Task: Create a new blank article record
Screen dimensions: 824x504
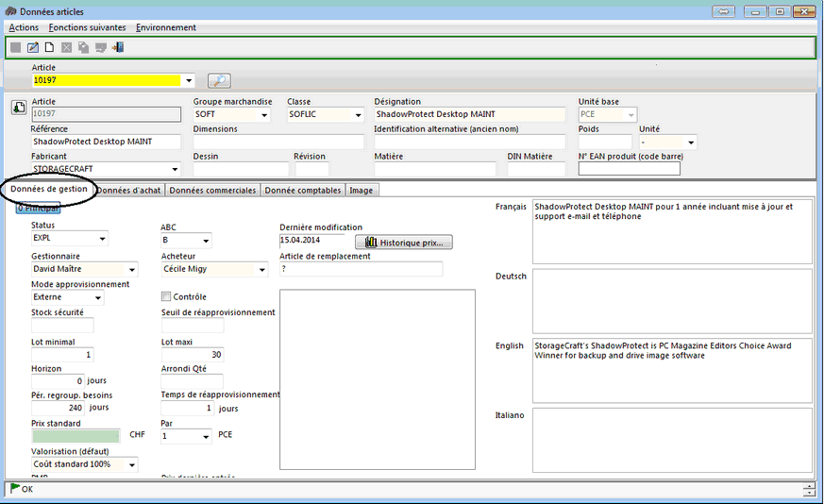Action: pyautogui.click(x=49, y=48)
